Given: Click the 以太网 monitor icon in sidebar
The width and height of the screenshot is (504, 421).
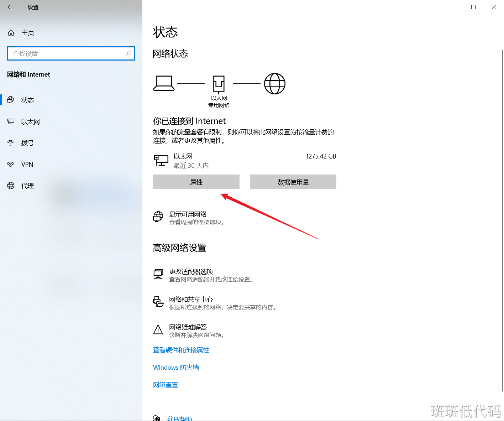Looking at the screenshot, I should 11,122.
